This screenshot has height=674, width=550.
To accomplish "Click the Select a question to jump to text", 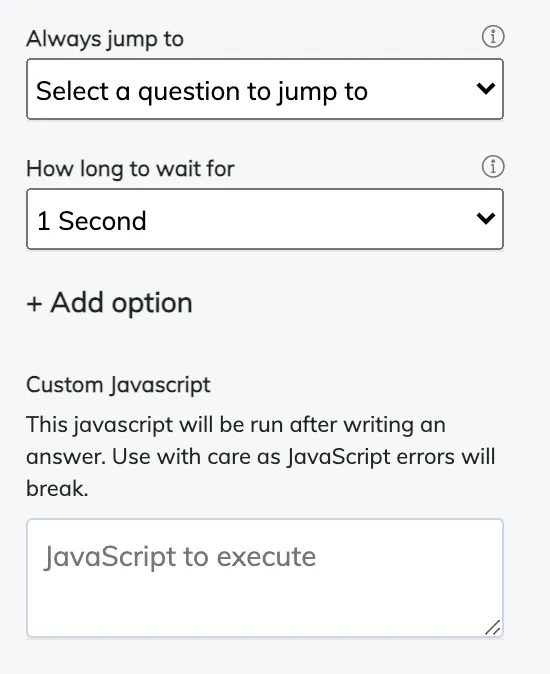I will click(202, 91).
